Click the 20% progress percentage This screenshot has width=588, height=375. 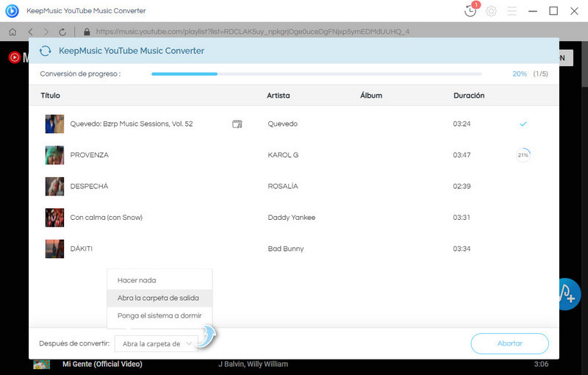pos(520,74)
